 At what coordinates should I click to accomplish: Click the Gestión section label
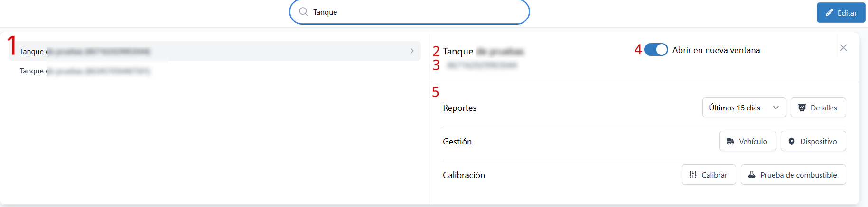(457, 142)
